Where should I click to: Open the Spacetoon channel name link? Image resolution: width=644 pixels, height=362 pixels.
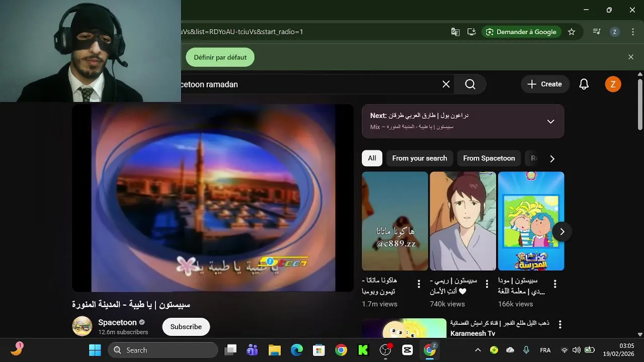coord(117,322)
